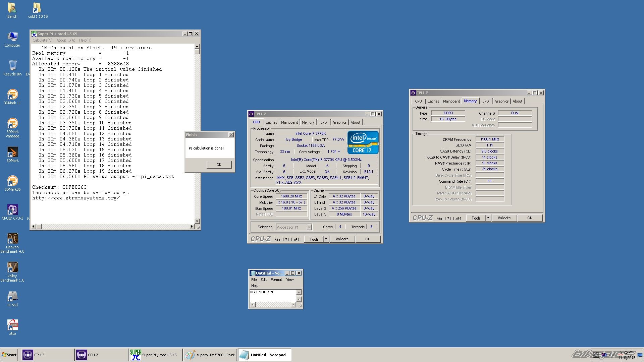Screen dimensions: 644x362
Task: Click OK in CPU-Z processor window
Action: point(368,239)
